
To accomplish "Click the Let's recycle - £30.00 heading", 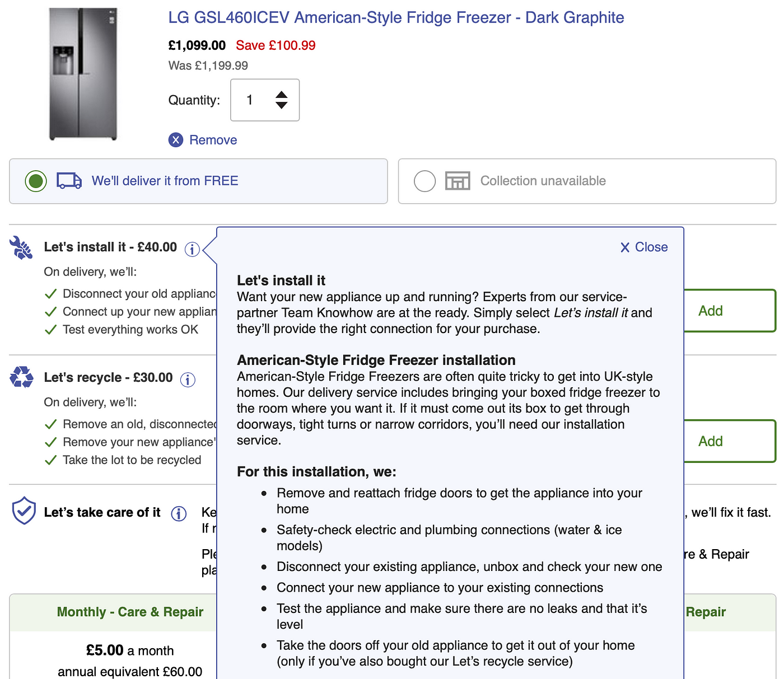I will [108, 377].
